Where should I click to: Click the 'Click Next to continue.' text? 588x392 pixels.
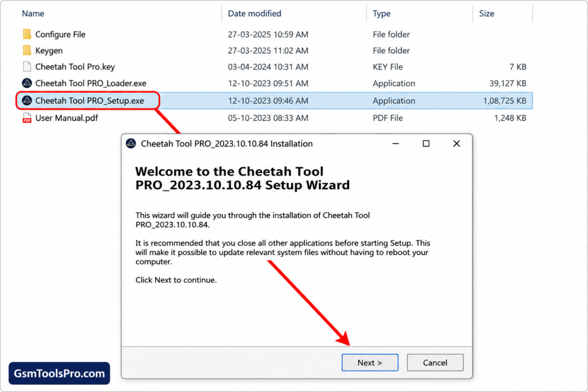[x=176, y=280]
